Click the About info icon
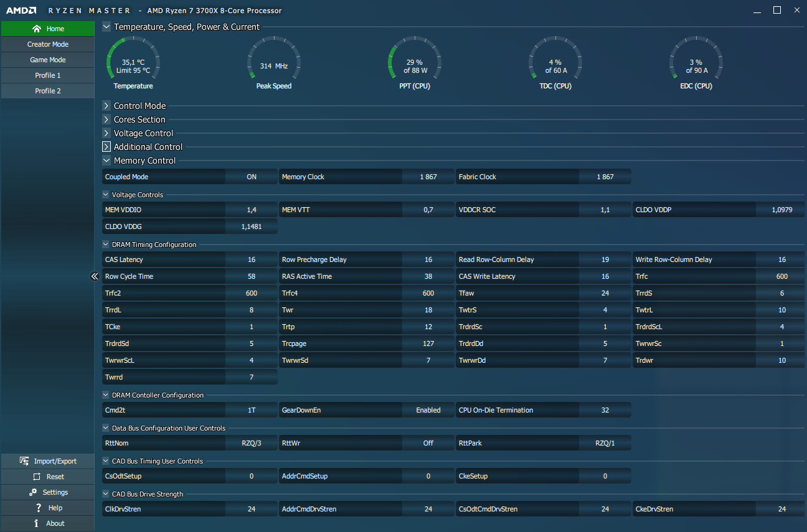The image size is (807, 532). tap(37, 523)
